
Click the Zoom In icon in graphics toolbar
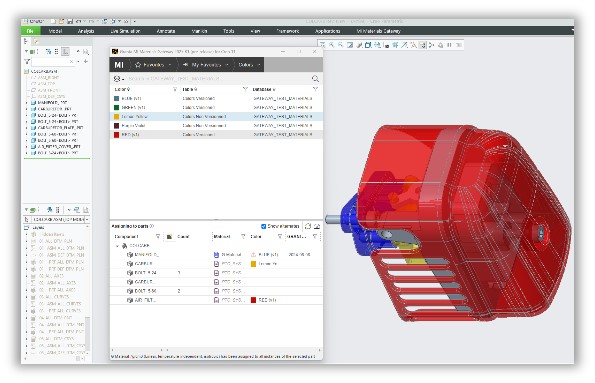tap(331, 45)
